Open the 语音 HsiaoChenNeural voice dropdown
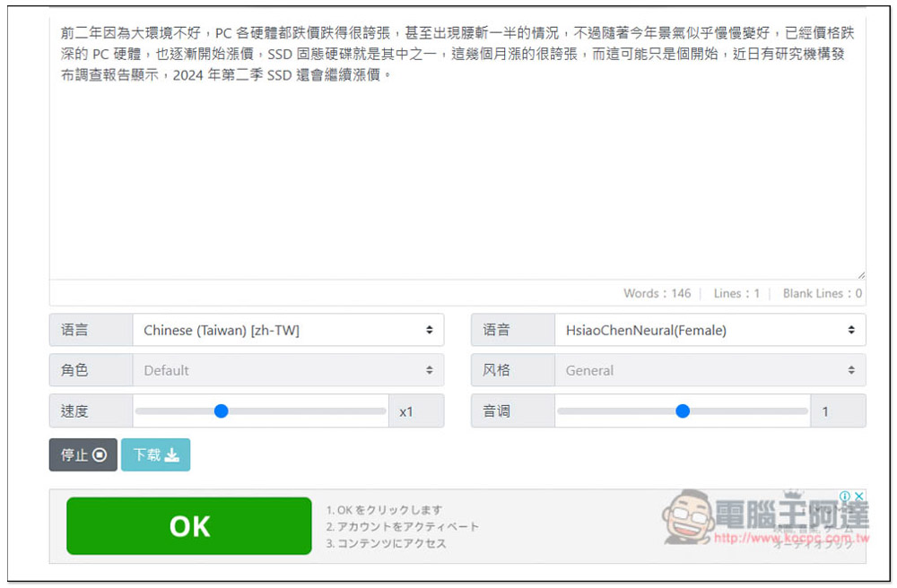Viewport: 897px width, 588px height. point(710,330)
